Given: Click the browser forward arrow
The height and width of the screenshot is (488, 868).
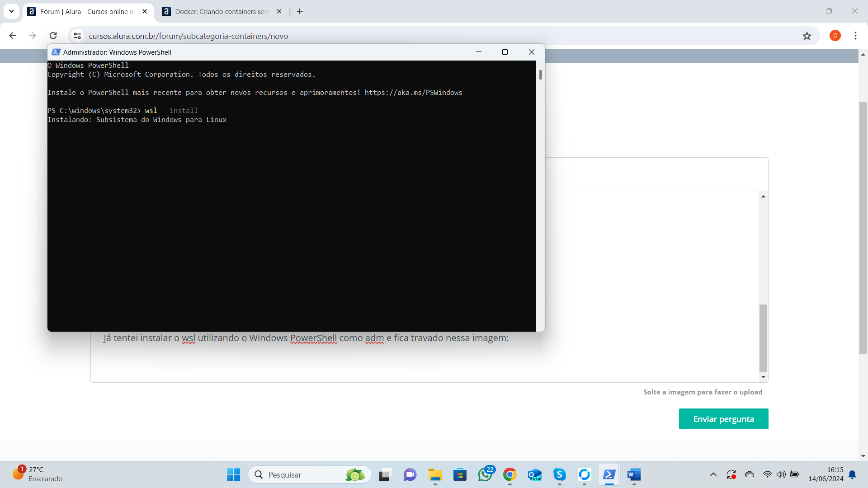Looking at the screenshot, I should 33,36.
